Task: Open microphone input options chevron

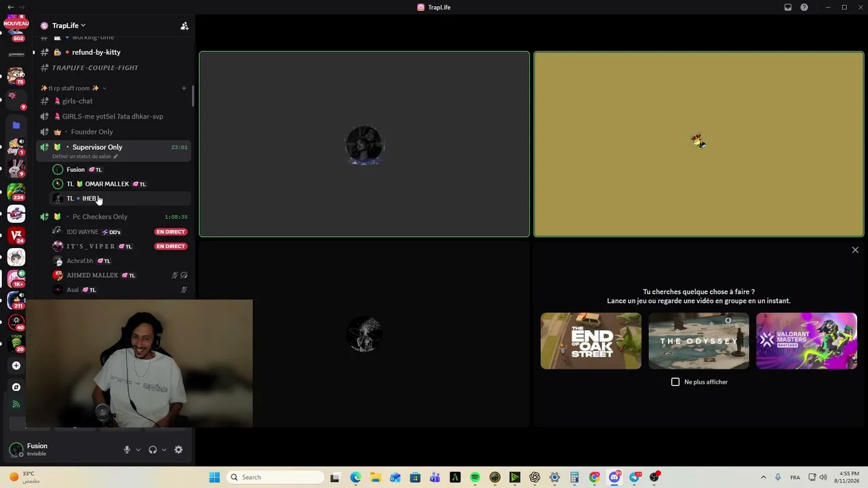Action: coord(138,449)
